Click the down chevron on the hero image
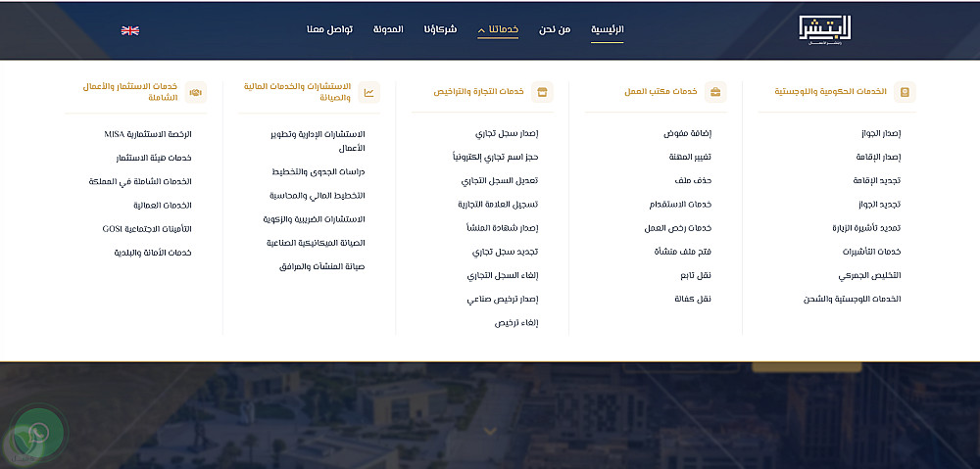 [491, 431]
